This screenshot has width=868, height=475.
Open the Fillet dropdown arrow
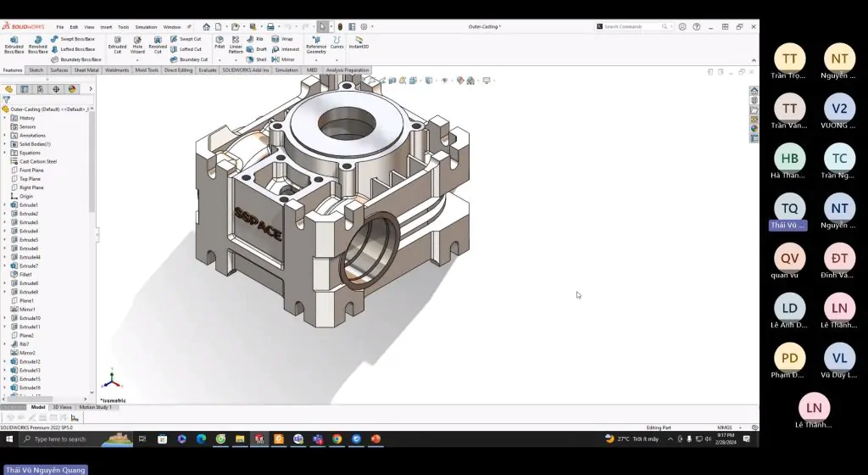(220, 59)
